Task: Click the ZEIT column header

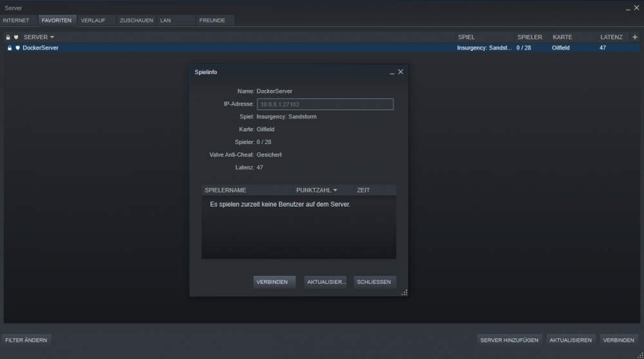Action: point(363,190)
